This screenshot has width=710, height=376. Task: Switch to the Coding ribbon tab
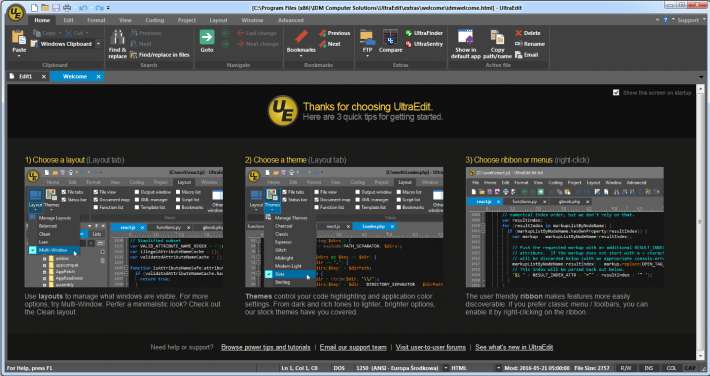(x=154, y=20)
